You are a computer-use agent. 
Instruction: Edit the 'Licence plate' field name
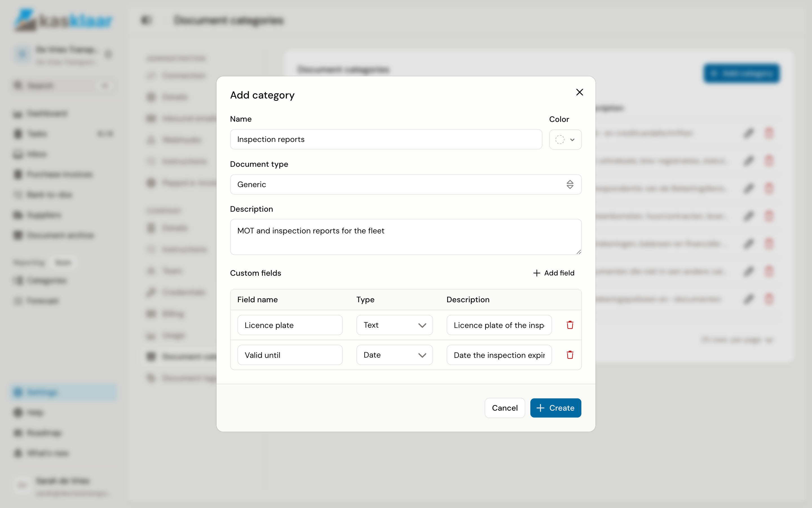pyautogui.click(x=290, y=325)
